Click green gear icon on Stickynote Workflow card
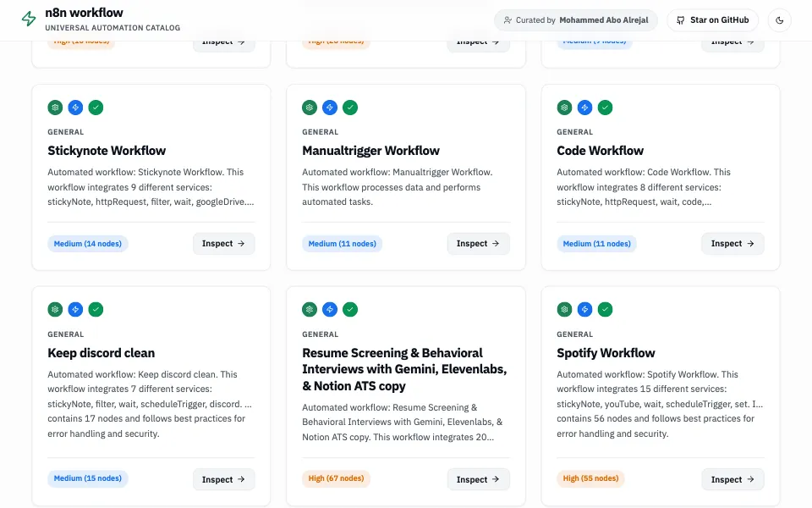The width and height of the screenshot is (812, 508). click(x=56, y=108)
